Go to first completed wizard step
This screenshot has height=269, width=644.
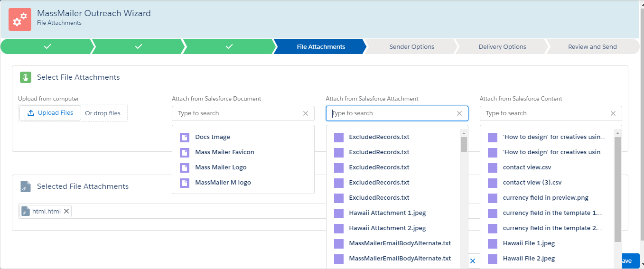point(47,46)
